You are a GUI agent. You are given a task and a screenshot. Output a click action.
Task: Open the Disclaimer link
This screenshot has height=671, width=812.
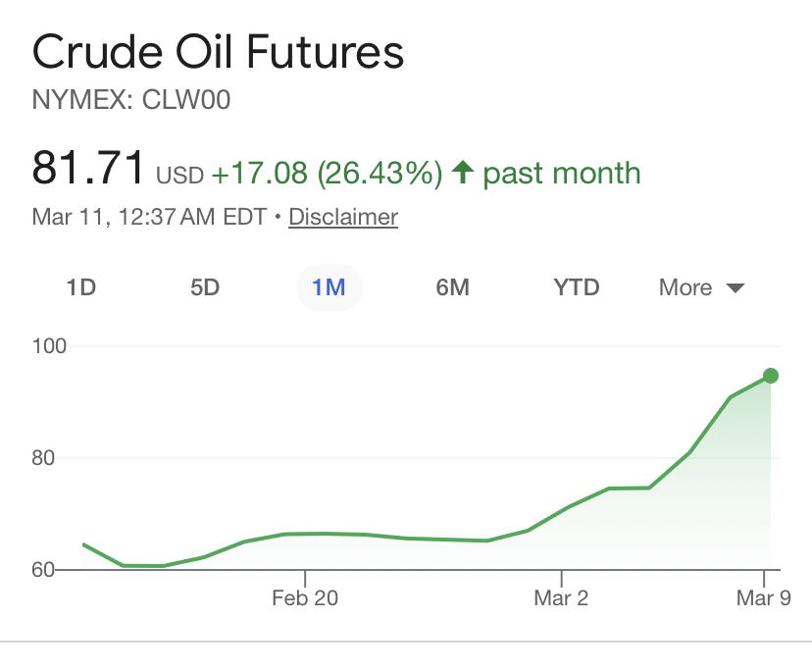pyautogui.click(x=343, y=217)
